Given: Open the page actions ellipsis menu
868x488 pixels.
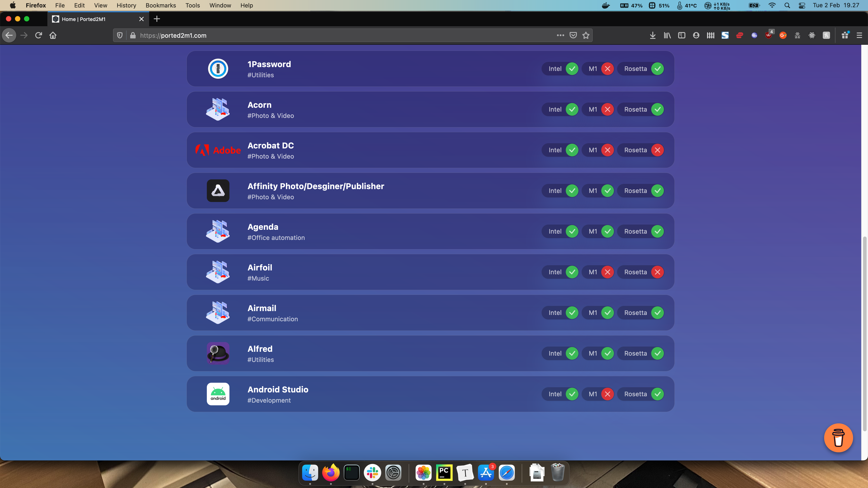Looking at the screenshot, I should (560, 35).
